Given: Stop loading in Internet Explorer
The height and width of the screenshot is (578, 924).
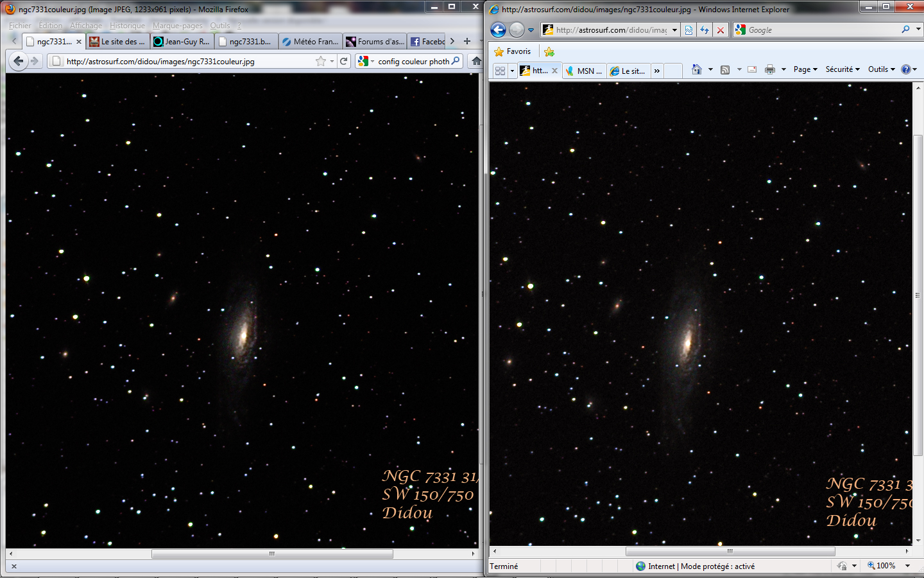Looking at the screenshot, I should point(721,30).
